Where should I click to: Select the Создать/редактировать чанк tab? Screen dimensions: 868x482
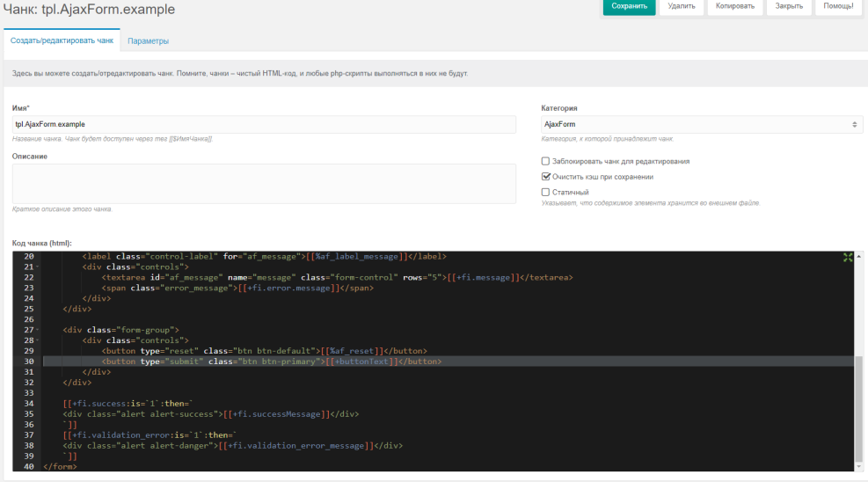(x=62, y=41)
